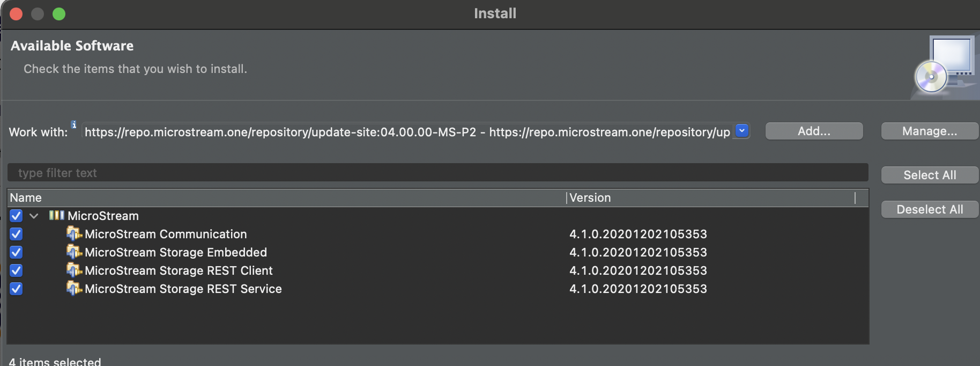Click the MicroStream Communication feature icon
Screen dimensions: 980x366
click(75, 234)
